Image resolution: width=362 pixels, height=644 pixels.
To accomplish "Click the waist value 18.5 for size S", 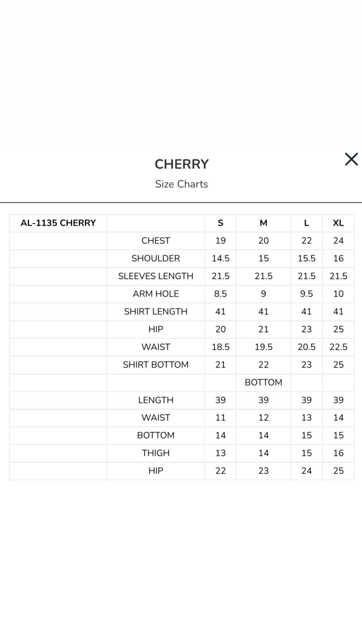I will [x=221, y=347].
